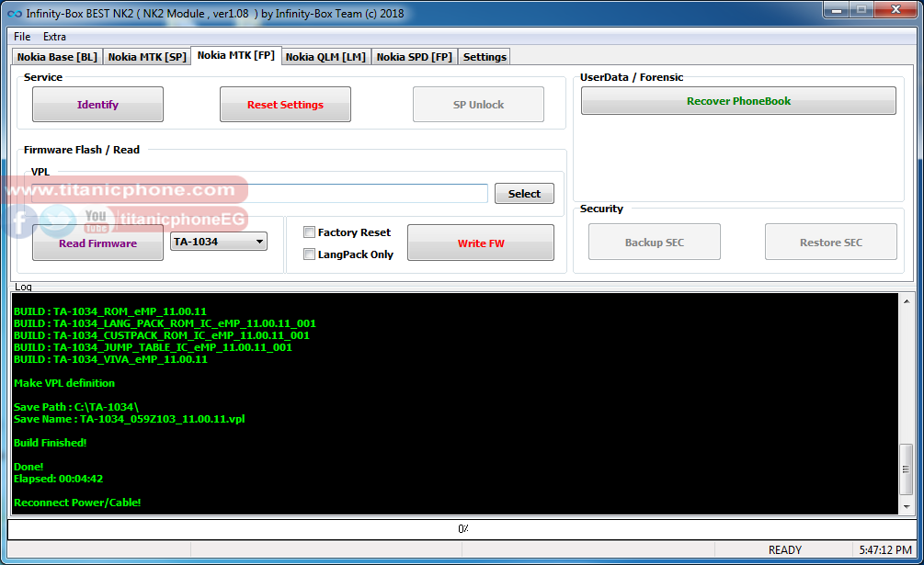Open the Settings tab

[485, 57]
